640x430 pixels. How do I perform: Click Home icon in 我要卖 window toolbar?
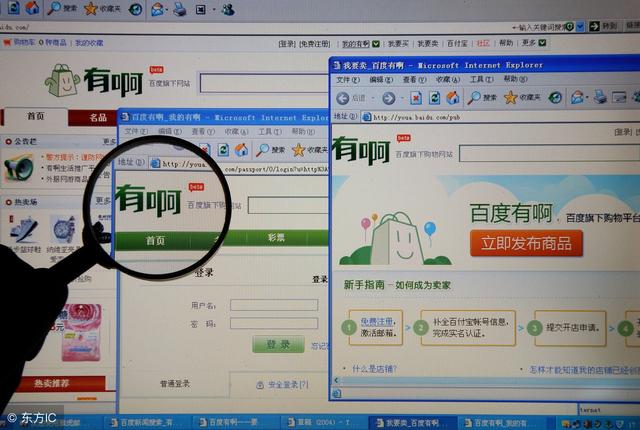[453, 98]
